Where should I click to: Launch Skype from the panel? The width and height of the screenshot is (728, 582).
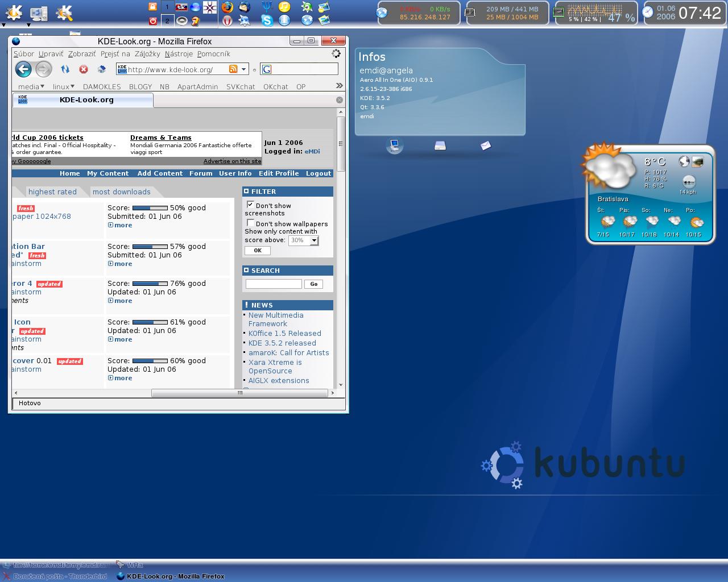(x=267, y=21)
